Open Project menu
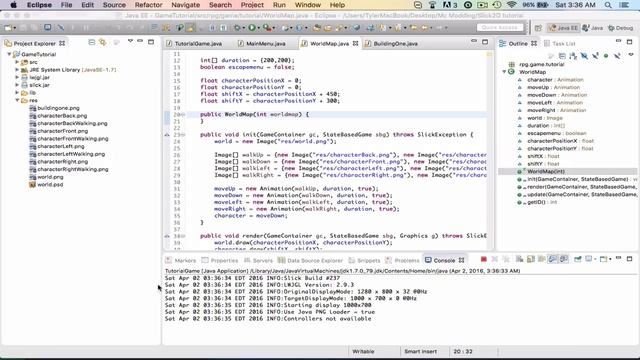Image resolution: width=640 pixels, height=360 pixels. (x=252, y=5)
